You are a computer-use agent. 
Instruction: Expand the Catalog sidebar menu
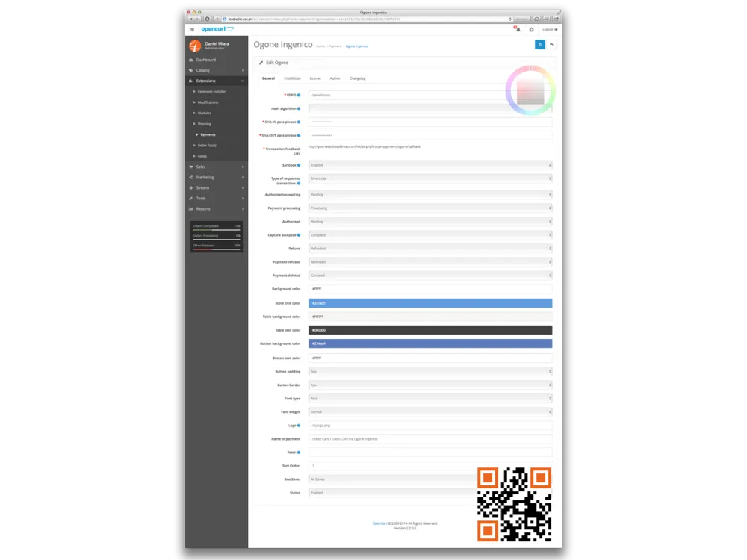[x=216, y=70]
